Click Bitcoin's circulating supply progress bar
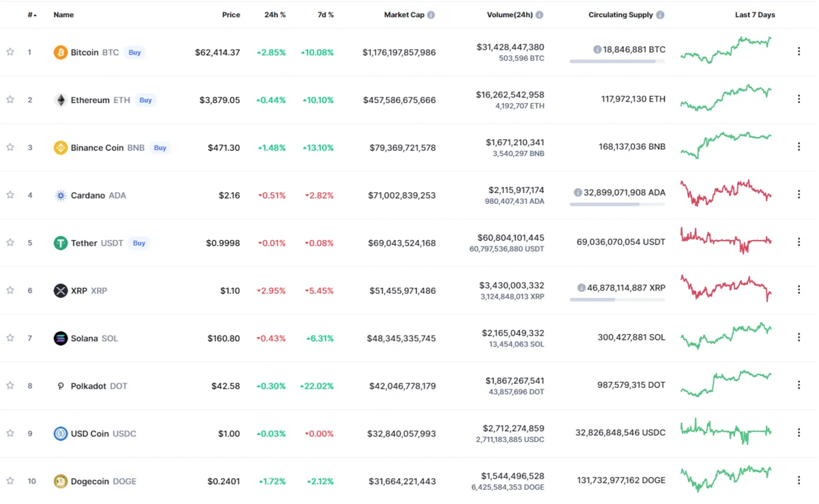 (x=617, y=61)
